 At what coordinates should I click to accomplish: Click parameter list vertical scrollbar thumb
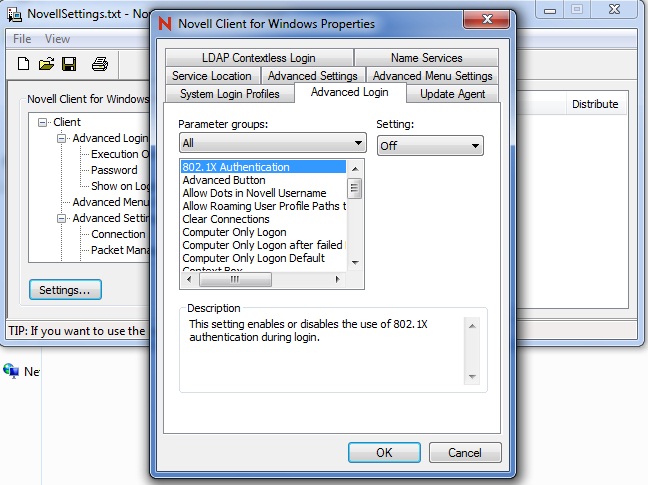[x=355, y=188]
